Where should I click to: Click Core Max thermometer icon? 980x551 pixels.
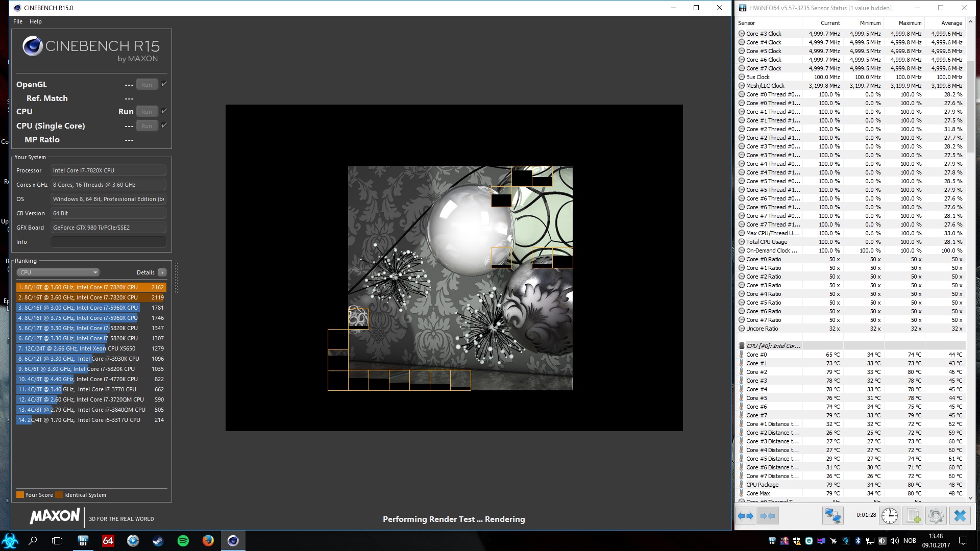pyautogui.click(x=742, y=493)
